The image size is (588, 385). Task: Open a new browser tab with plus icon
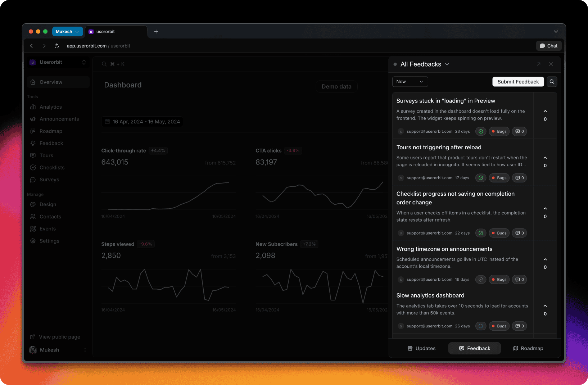click(x=156, y=32)
